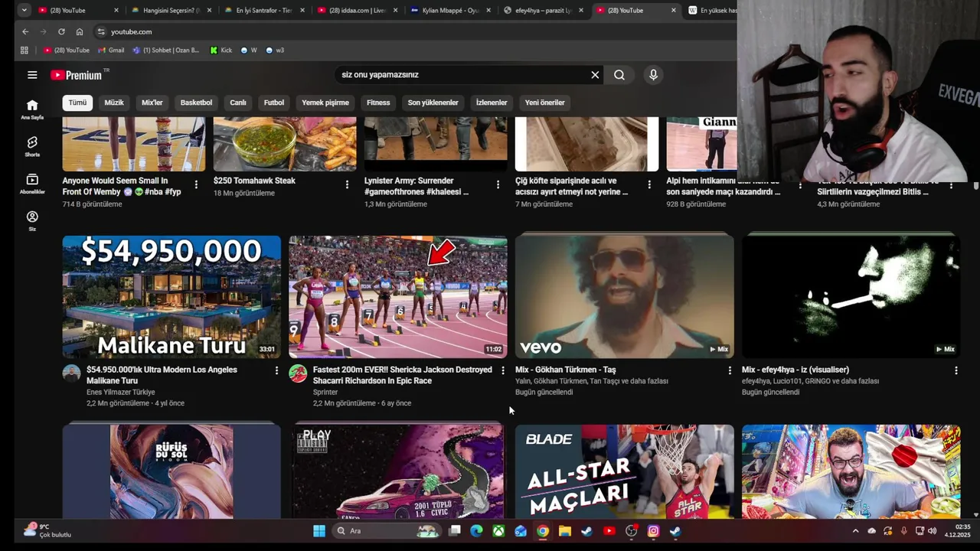Click the Enes Yılmazer channel avatar
This screenshot has height=551, width=980.
pos(71,373)
